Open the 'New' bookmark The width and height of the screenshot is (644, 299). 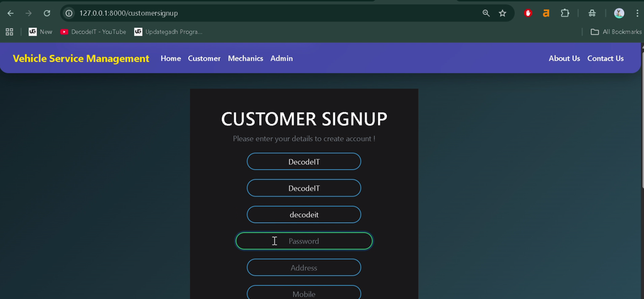pos(40,31)
